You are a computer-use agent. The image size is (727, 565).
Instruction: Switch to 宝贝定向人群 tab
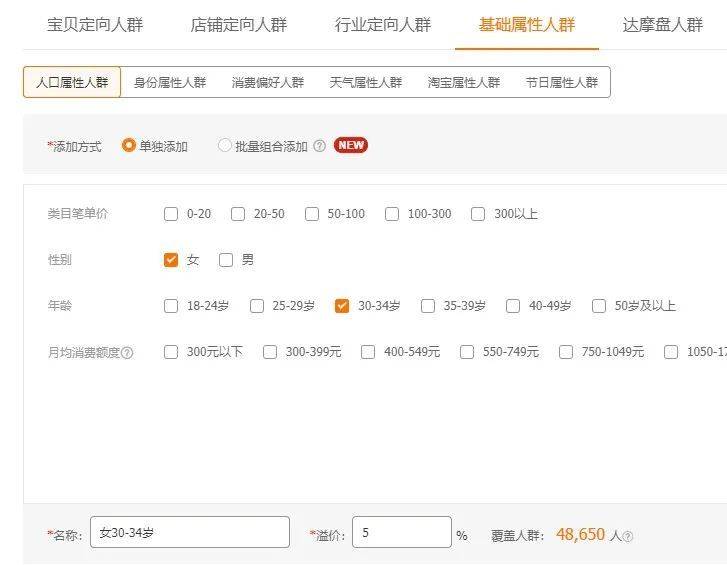coord(95,25)
